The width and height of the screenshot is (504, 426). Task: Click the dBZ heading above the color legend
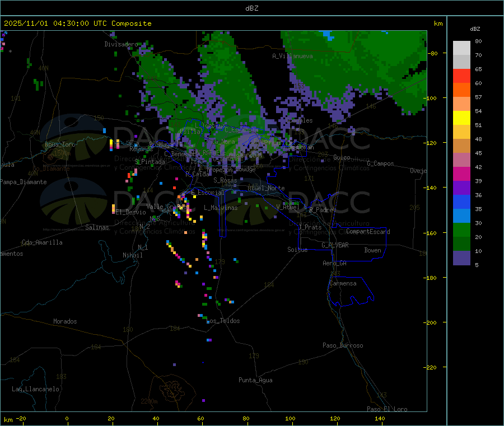pos(475,29)
